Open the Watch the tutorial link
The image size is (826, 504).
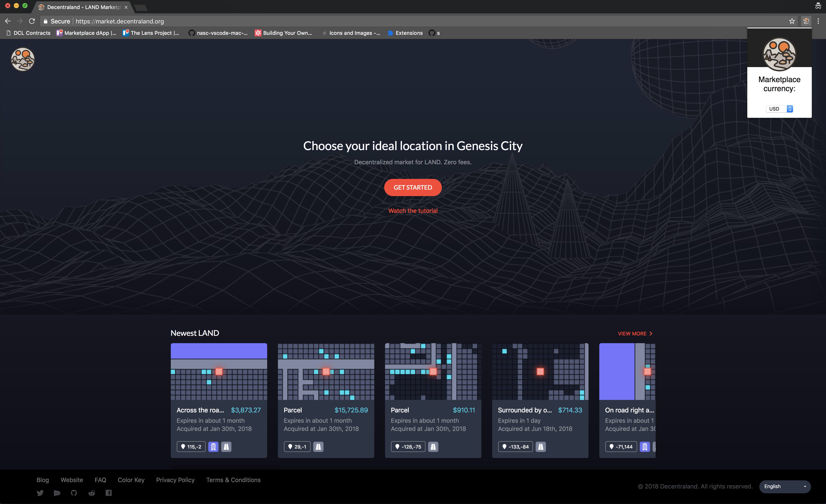point(413,211)
